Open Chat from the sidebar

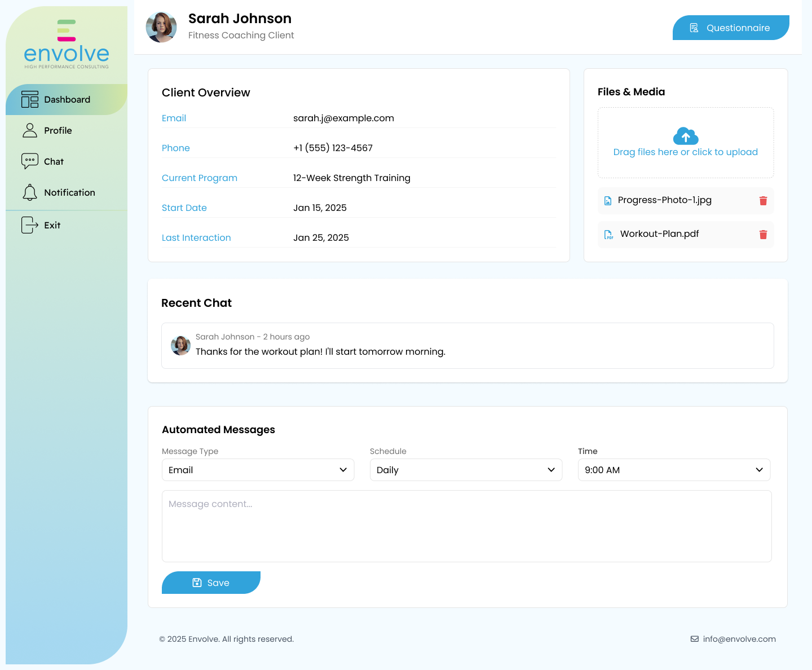tap(67, 161)
